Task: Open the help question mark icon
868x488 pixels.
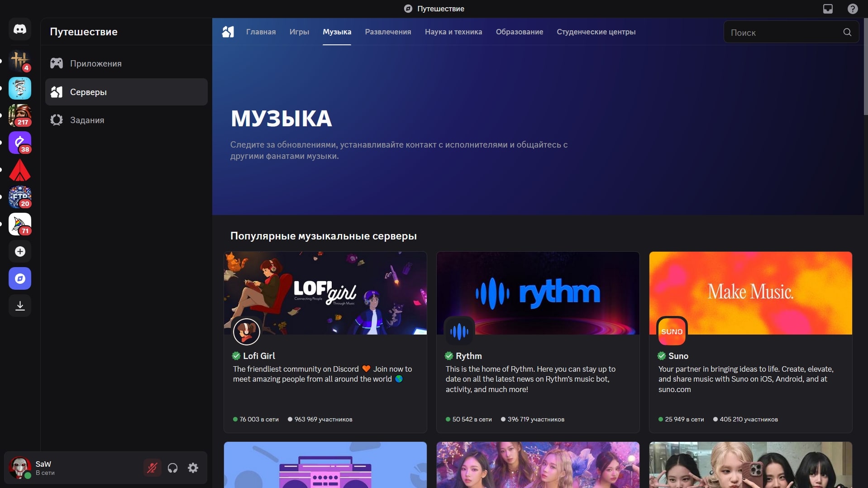Action: (853, 9)
